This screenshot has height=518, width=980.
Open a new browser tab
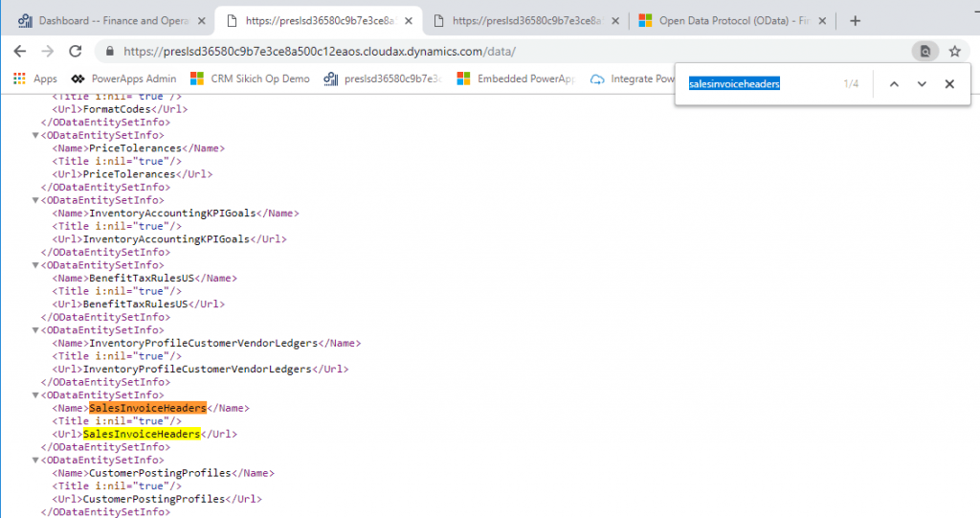[855, 20]
